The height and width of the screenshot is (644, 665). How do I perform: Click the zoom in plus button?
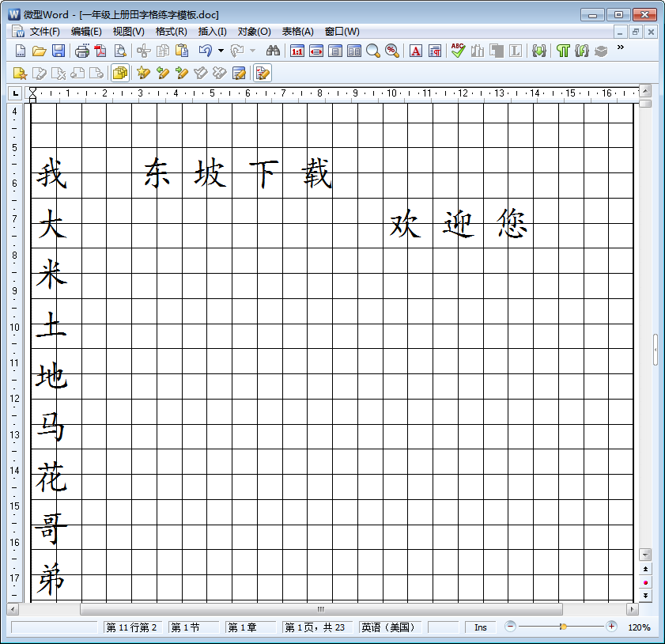(x=611, y=626)
